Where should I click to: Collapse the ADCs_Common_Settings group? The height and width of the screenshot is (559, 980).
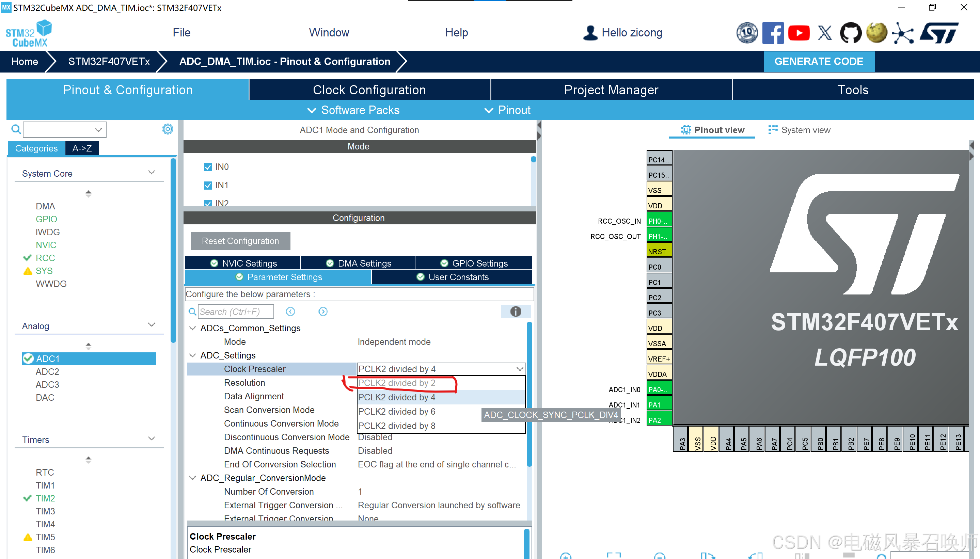(192, 328)
